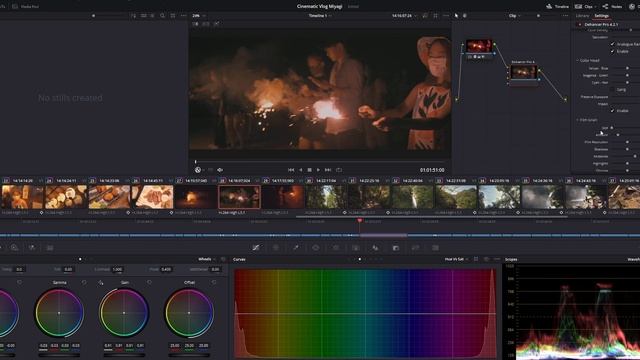640x360 pixels.
Task: Switch to the Library tab
Action: pos(582,16)
